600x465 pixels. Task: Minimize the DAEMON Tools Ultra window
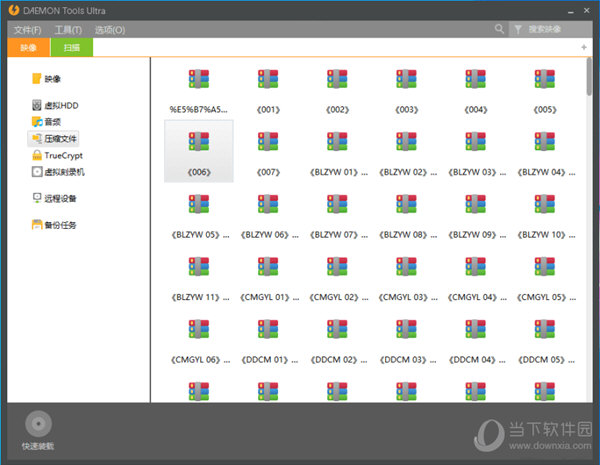pyautogui.click(x=571, y=11)
